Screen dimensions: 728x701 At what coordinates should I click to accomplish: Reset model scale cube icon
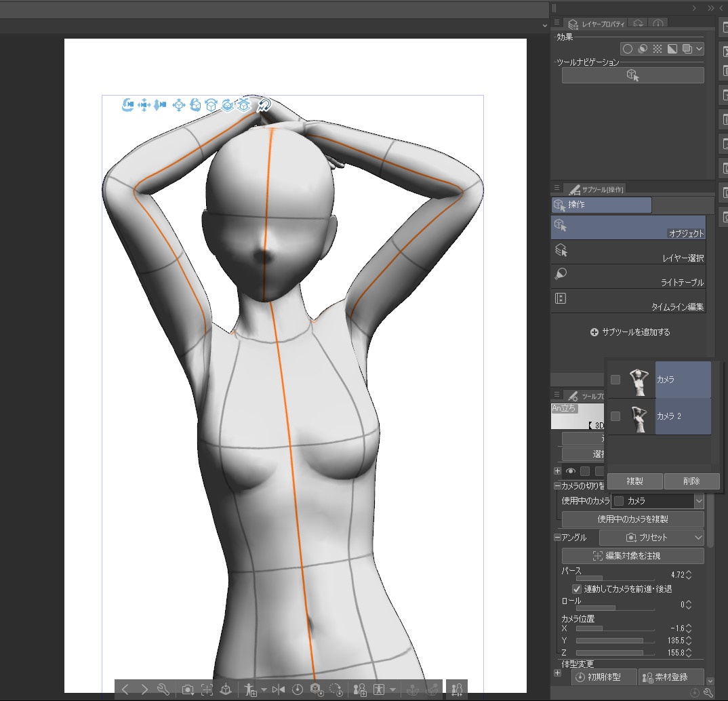tap(317, 690)
